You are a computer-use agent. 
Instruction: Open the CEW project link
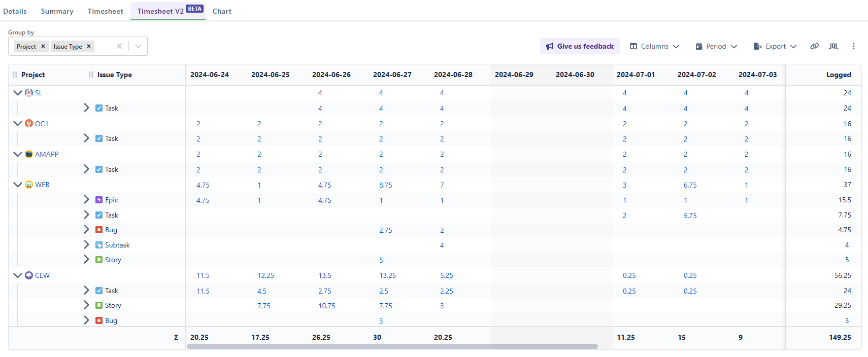[42, 275]
